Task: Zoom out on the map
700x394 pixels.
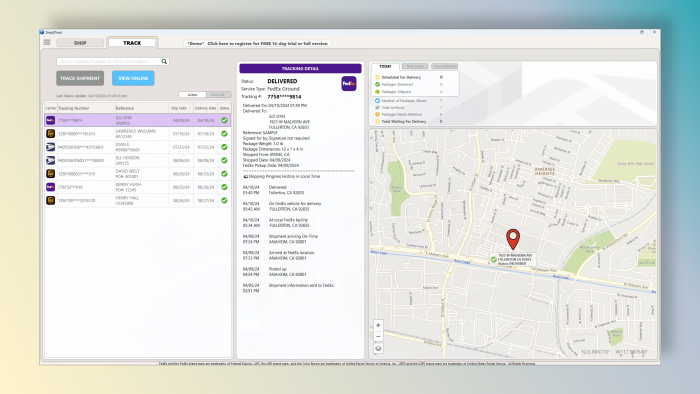Action: coord(378,336)
